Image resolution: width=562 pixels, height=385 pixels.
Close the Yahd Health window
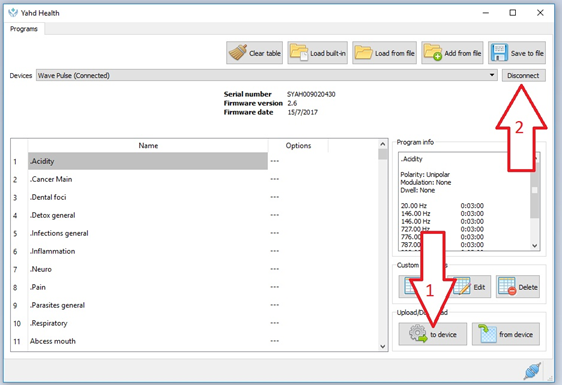[x=540, y=13]
